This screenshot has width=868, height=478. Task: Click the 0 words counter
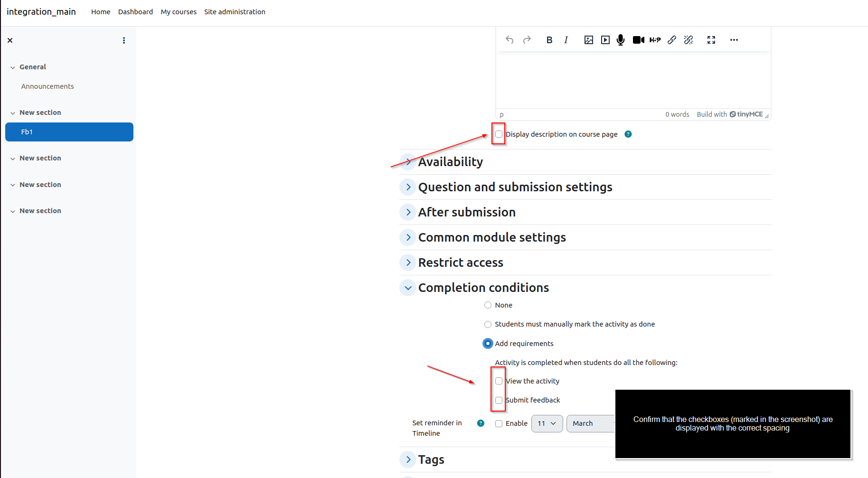(x=677, y=114)
